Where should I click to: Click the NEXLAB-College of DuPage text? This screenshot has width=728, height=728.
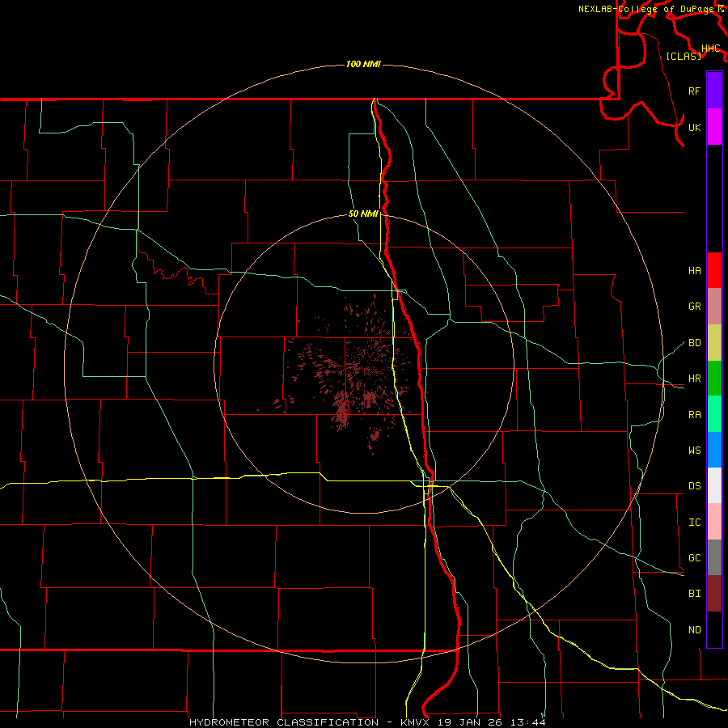coord(647,9)
